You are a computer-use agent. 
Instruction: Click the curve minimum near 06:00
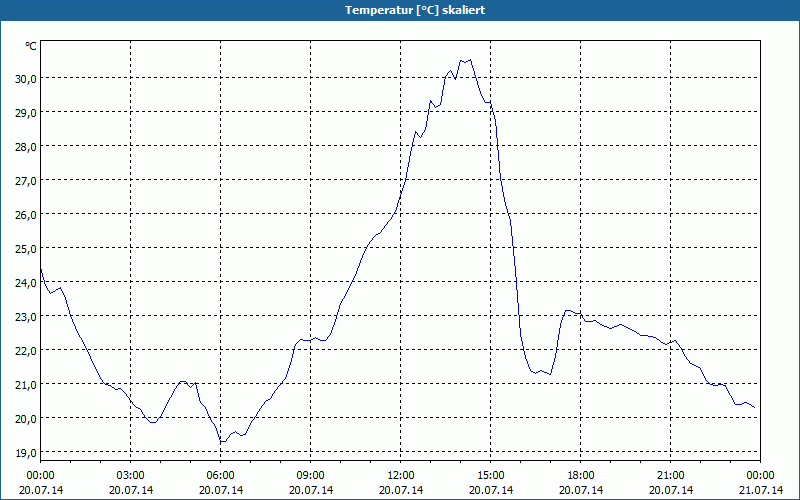coord(222,441)
